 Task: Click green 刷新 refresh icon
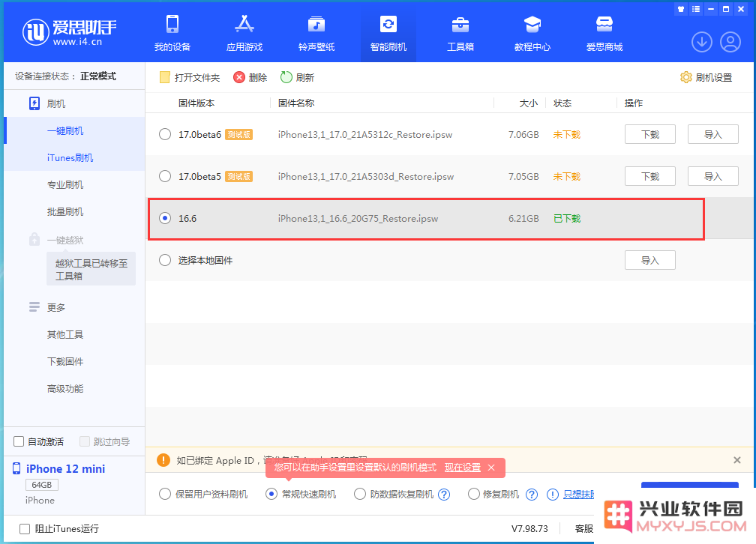[286, 77]
